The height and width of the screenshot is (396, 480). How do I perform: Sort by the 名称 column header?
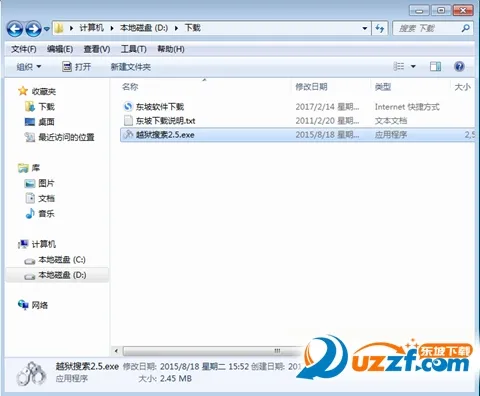tap(130, 87)
